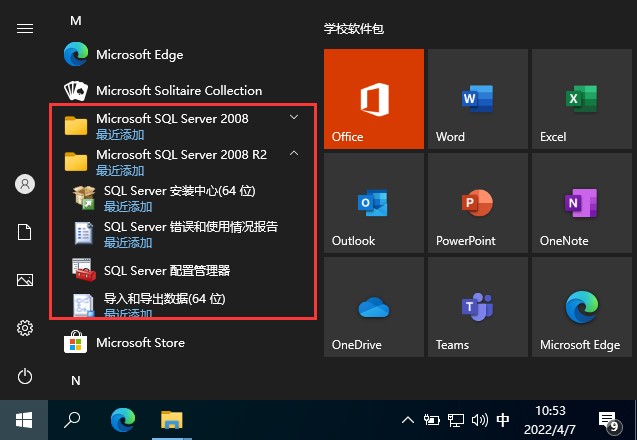Open the Outlook tile

pos(374,203)
